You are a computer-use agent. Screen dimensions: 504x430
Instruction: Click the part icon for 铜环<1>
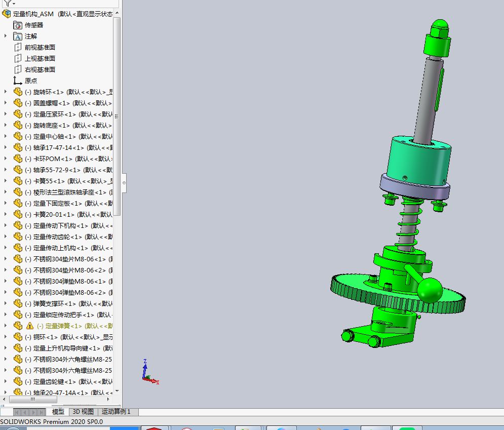pos(18,337)
